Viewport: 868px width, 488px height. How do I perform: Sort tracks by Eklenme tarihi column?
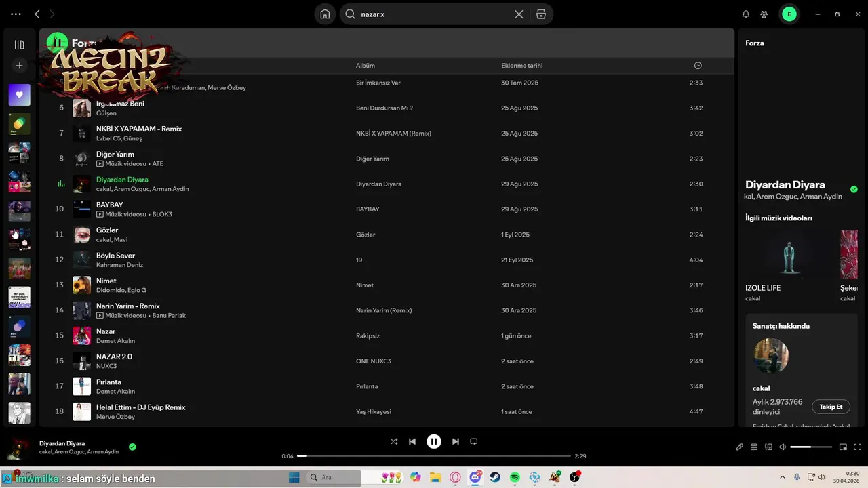521,66
